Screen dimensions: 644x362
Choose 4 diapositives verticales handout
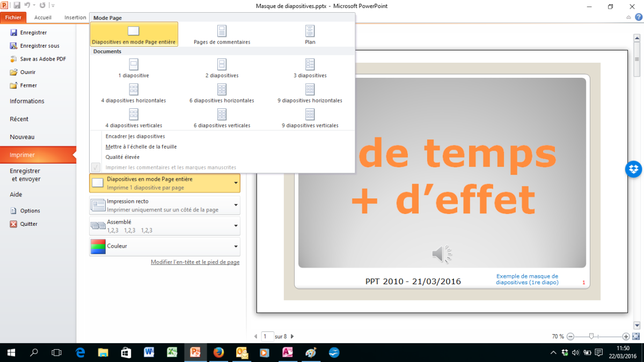pyautogui.click(x=134, y=118)
